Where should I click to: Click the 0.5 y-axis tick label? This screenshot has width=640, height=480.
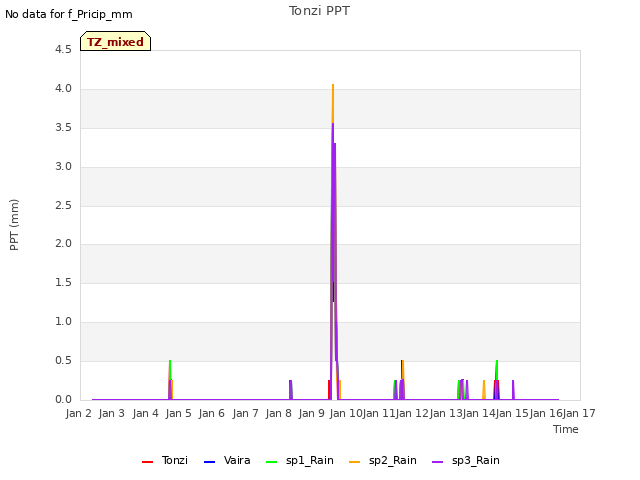pyautogui.click(x=63, y=360)
